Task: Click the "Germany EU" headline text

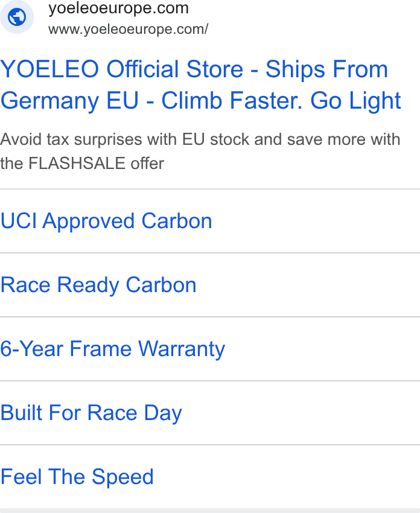Action: [x=69, y=100]
